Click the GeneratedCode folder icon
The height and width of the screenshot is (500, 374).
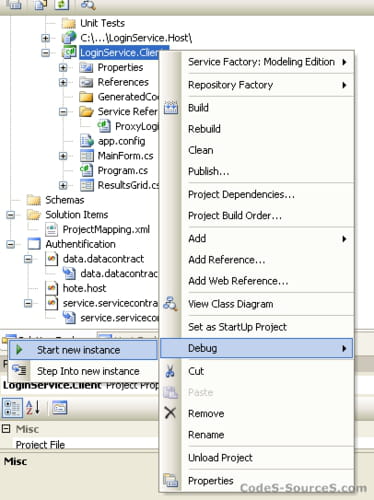coord(86,97)
